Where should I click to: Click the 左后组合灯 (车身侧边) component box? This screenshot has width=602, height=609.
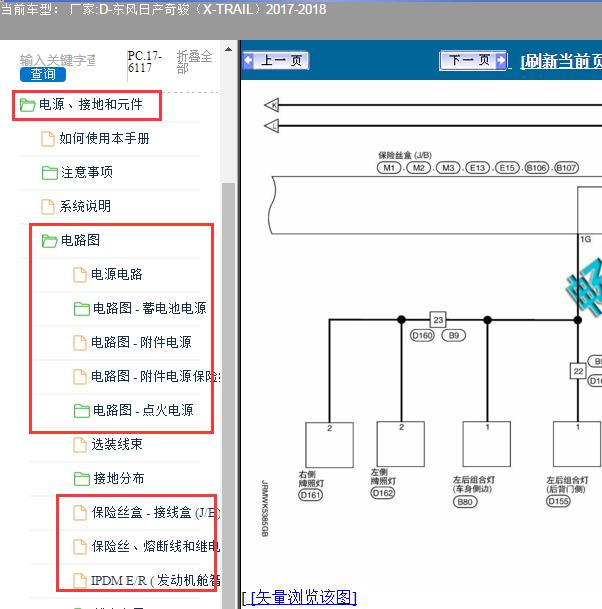487,444
